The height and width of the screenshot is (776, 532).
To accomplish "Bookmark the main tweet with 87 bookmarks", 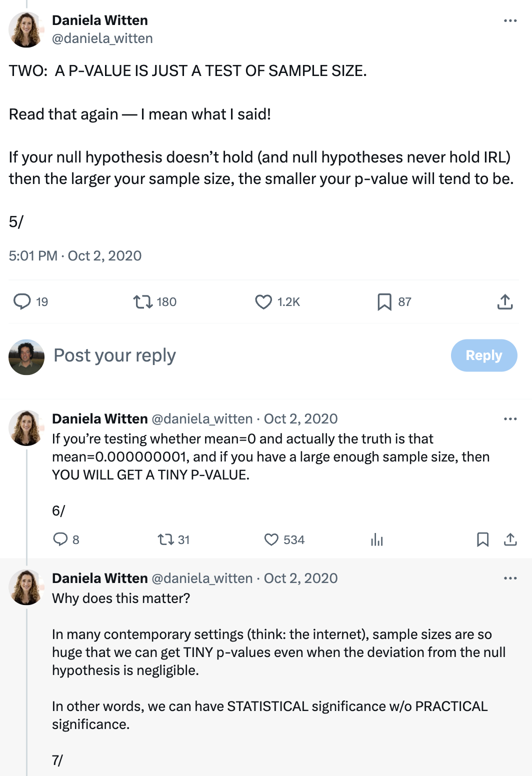I will pyautogui.click(x=384, y=301).
